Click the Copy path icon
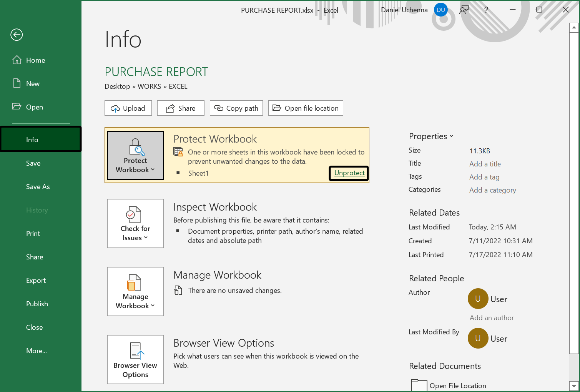Viewport: 580px width, 392px height. point(219,108)
